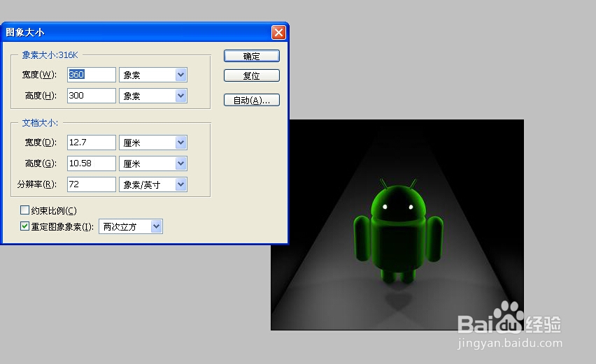
Task: Click the 确定 button
Action: point(252,56)
